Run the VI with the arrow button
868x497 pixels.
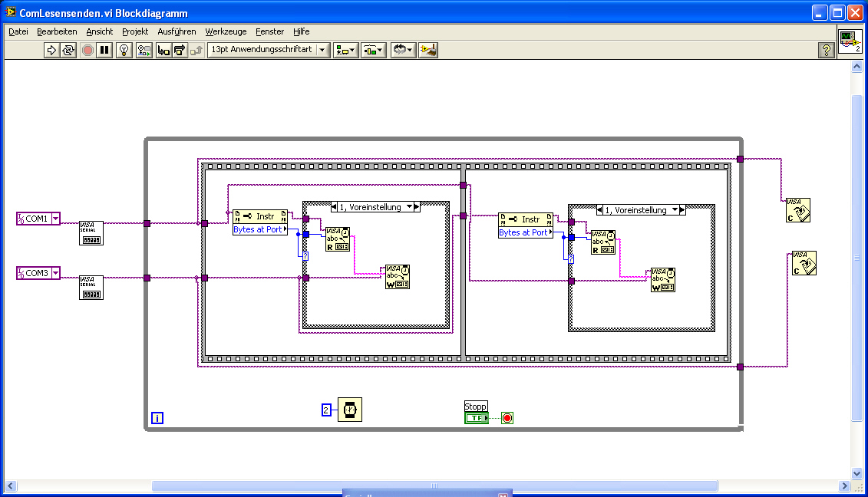pos(51,51)
